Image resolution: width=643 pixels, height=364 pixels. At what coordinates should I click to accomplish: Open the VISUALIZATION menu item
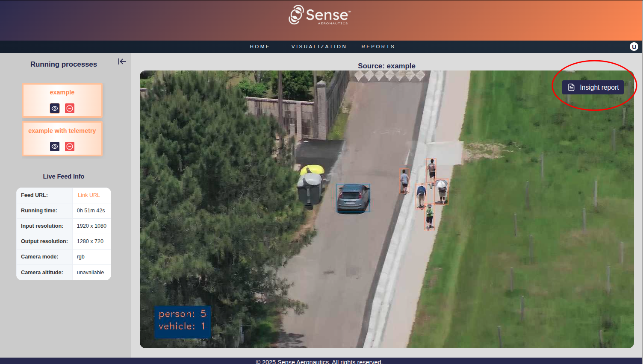[319, 47]
